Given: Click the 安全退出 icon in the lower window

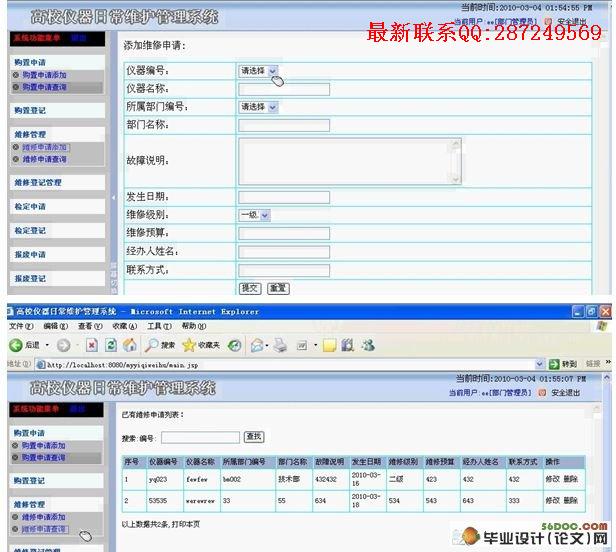Looking at the screenshot, I should click(x=543, y=392).
